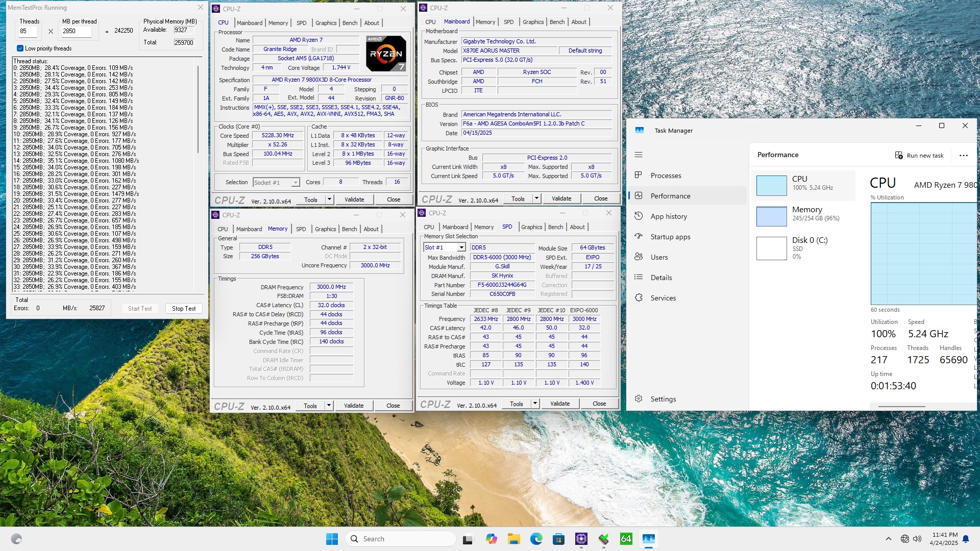Image resolution: width=980 pixels, height=551 pixels.
Task: Open Processes page in Task Manager
Action: click(688, 176)
